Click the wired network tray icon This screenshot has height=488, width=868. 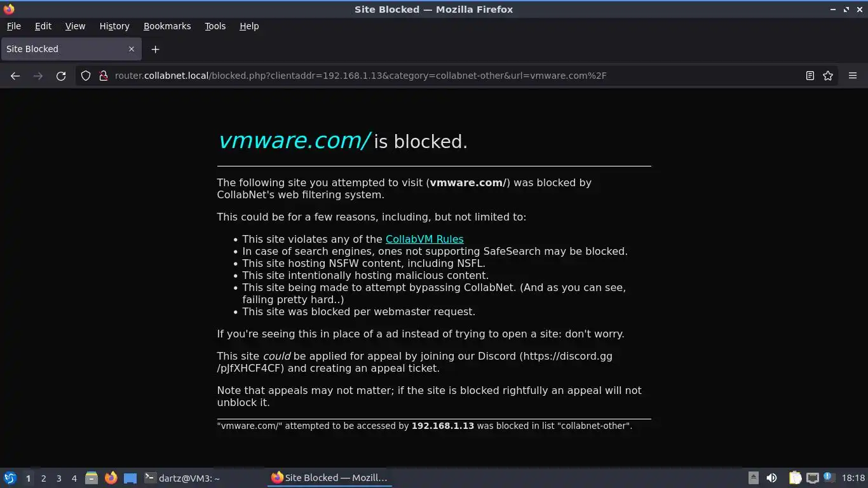click(813, 478)
